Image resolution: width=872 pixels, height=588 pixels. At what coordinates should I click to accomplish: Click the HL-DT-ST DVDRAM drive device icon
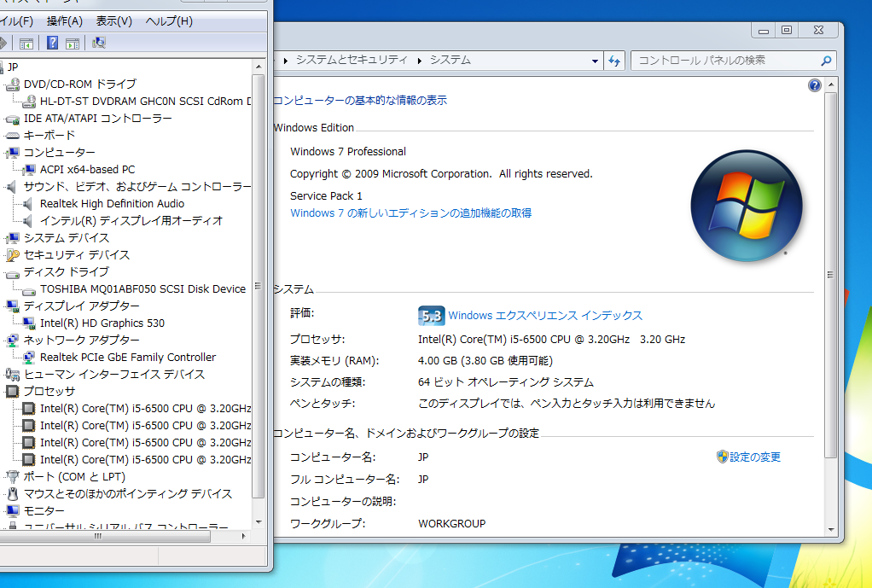pos(28,101)
